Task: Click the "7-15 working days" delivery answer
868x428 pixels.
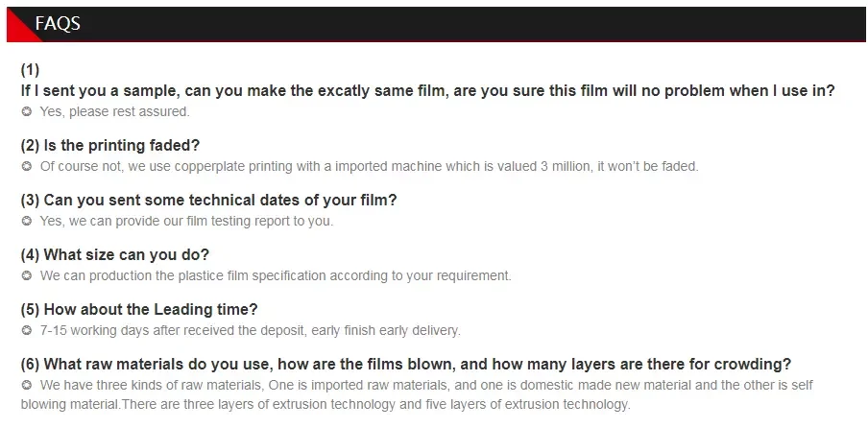Action: point(250,330)
